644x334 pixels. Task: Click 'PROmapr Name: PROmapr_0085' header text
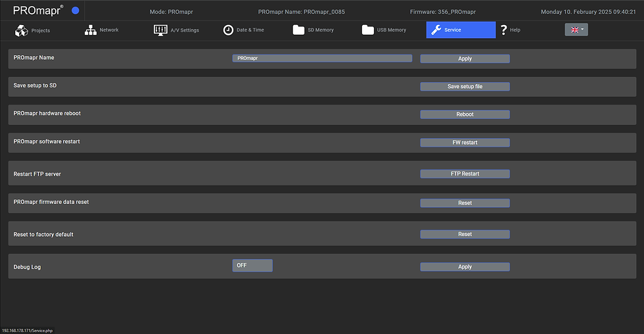pos(302,12)
